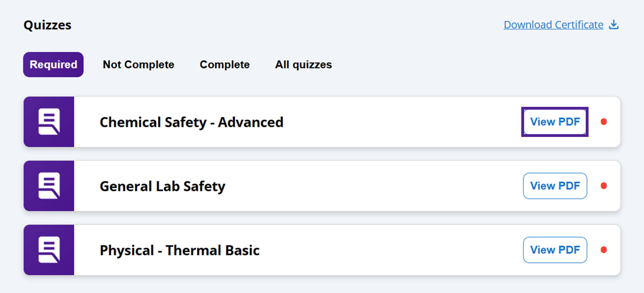Click the Chemical Safety - Advanced title

[x=191, y=122]
